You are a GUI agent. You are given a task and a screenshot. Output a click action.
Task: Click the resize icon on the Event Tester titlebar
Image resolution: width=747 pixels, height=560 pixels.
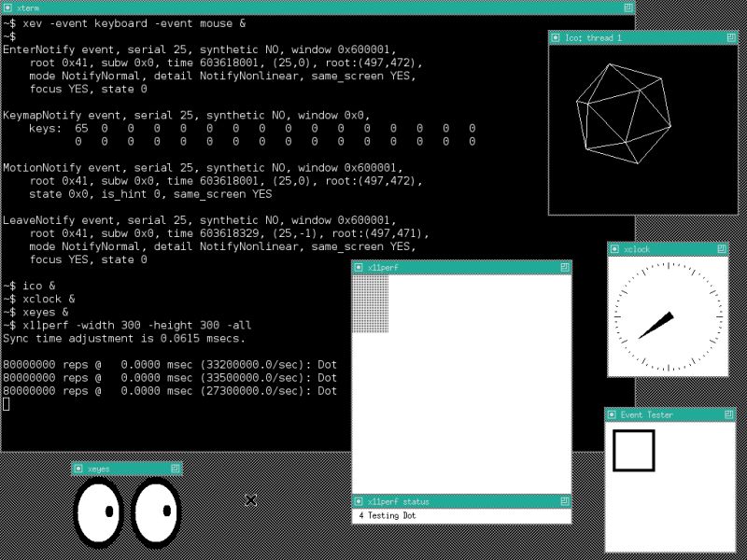(x=728, y=414)
